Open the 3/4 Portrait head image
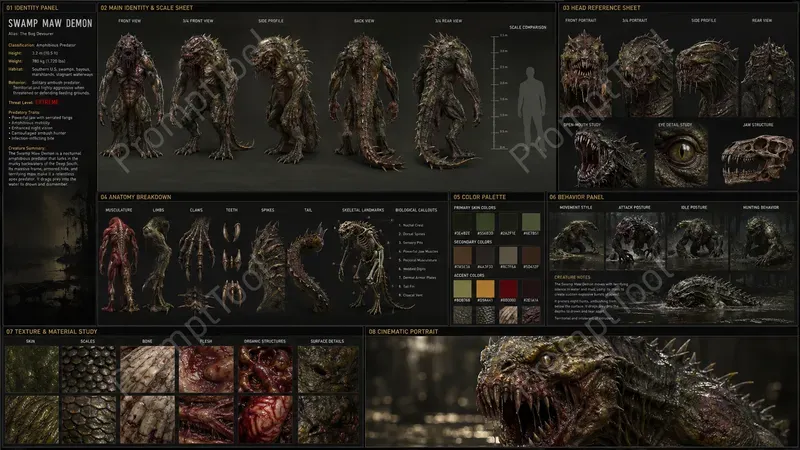Viewport: 800px width, 450px height. (x=644, y=74)
